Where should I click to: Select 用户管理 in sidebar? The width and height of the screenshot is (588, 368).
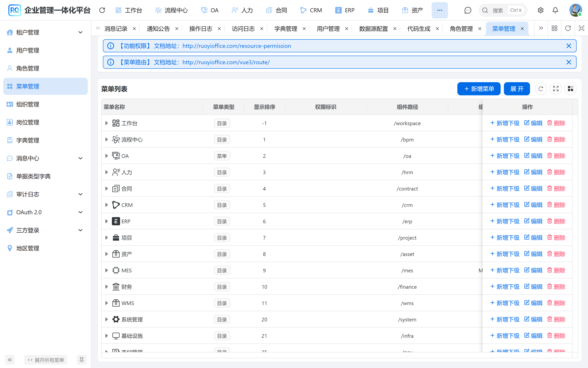46,50
